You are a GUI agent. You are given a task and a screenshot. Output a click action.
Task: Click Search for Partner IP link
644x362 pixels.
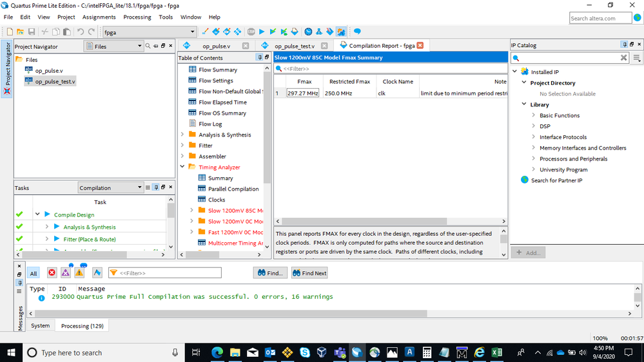(556, 180)
